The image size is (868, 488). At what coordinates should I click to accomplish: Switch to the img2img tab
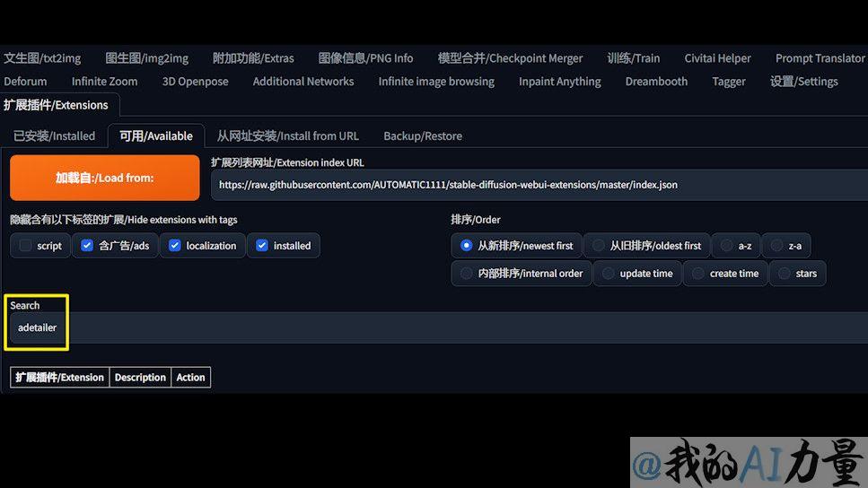[x=146, y=58]
